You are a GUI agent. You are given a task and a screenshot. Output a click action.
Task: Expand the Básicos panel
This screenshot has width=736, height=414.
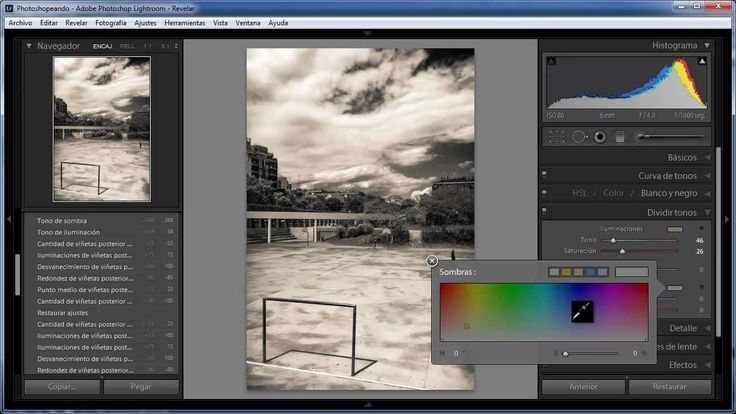point(689,157)
